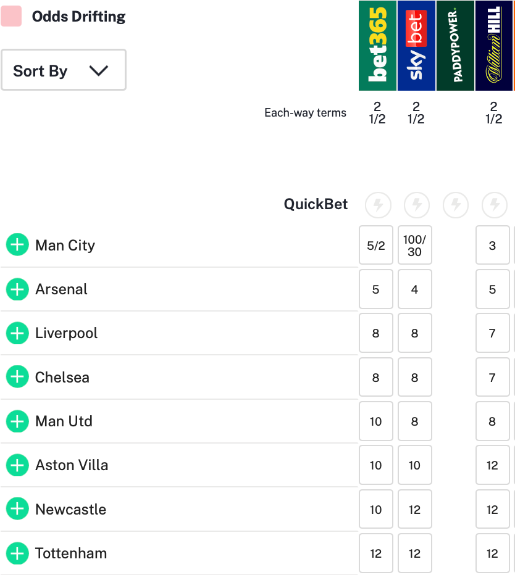Toggle QuickBet lightning for William Hill column

(x=494, y=205)
